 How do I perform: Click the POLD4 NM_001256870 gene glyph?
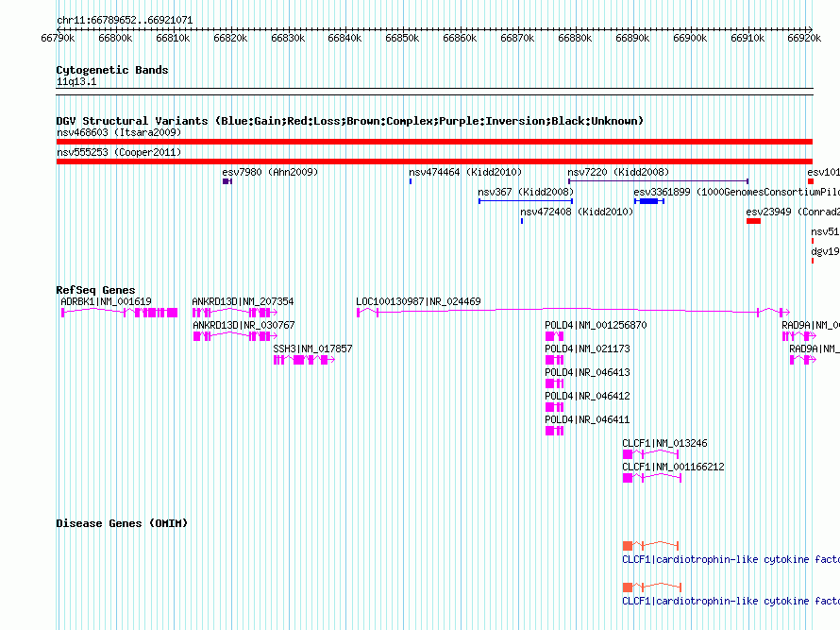(554, 336)
